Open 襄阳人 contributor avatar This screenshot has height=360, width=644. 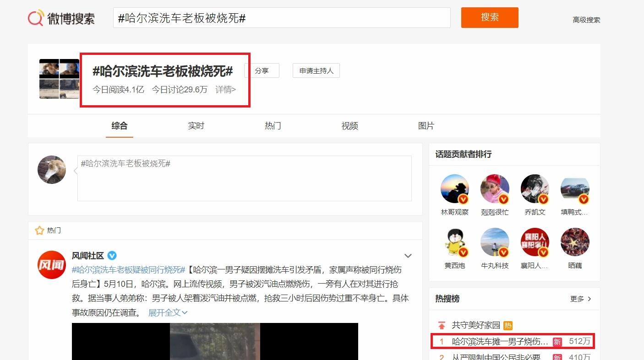point(535,242)
